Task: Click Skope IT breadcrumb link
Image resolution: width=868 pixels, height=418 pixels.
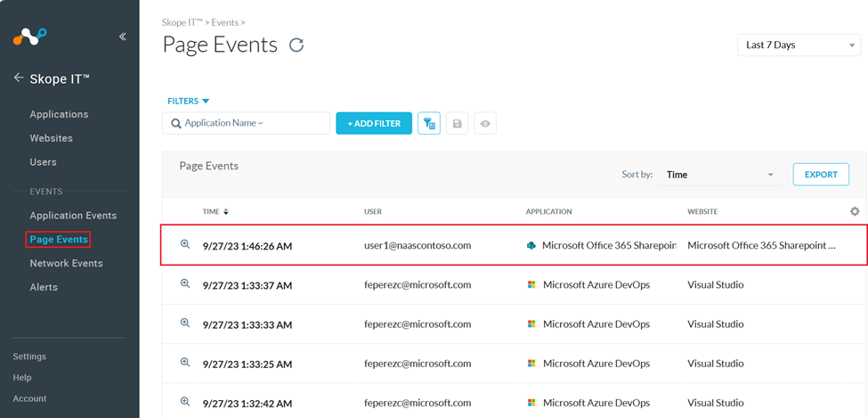Action: (x=183, y=23)
